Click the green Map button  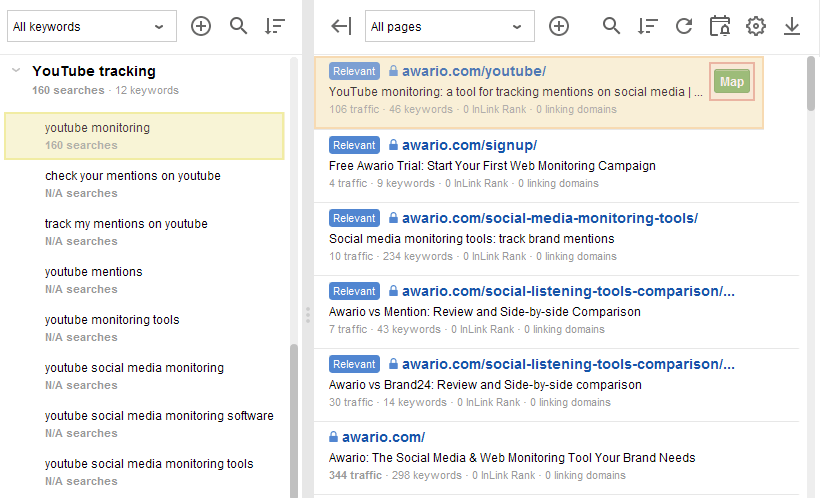pyautogui.click(x=732, y=82)
